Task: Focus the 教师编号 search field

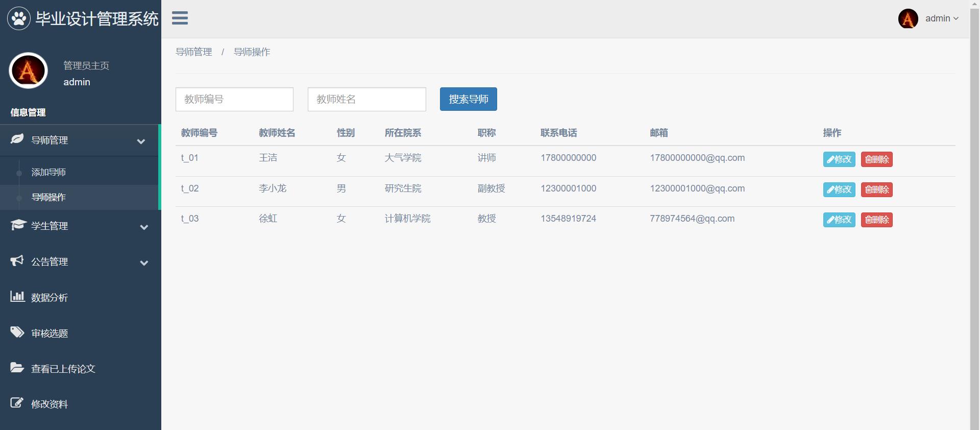Action: point(234,99)
